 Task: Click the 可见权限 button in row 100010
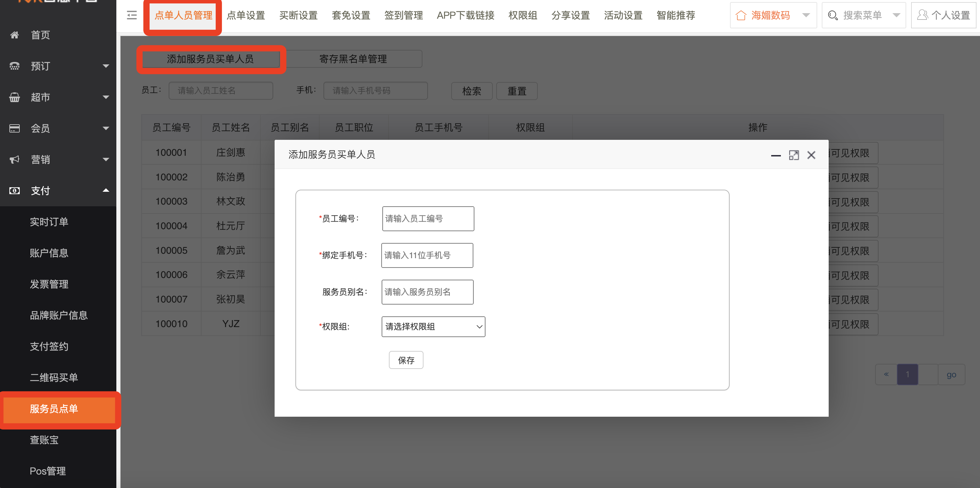(x=853, y=324)
